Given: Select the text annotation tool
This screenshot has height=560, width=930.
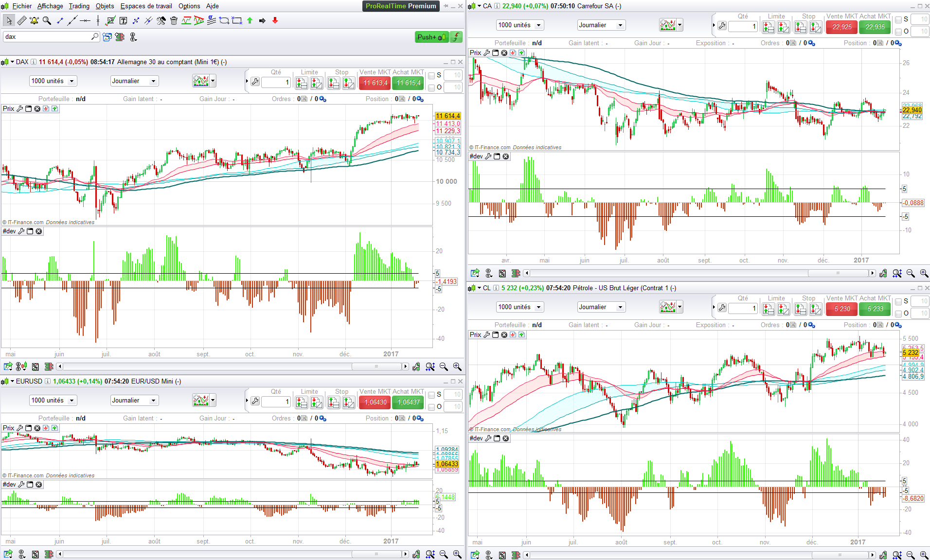Looking at the screenshot, I should (x=123, y=20).
